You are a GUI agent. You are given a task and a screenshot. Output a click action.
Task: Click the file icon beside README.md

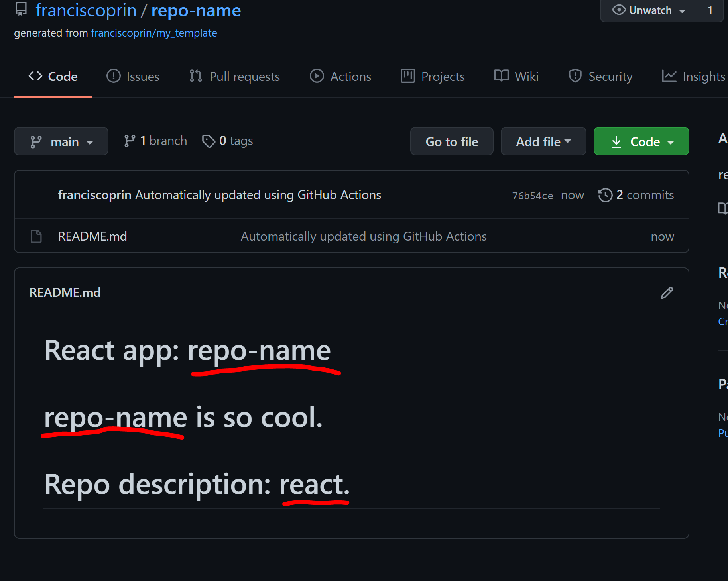[36, 236]
